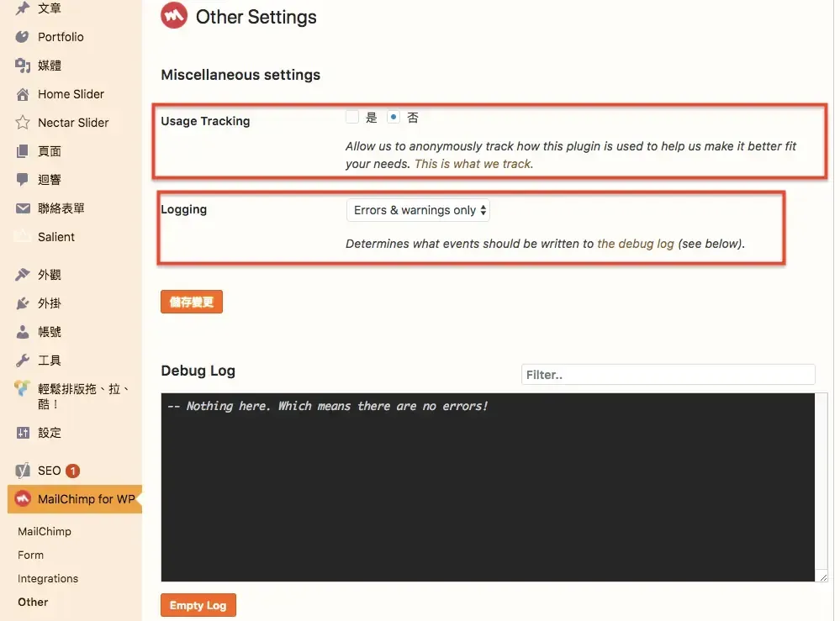This screenshot has width=840, height=621.
Task: Go to the Other submenu page
Action: (x=33, y=602)
